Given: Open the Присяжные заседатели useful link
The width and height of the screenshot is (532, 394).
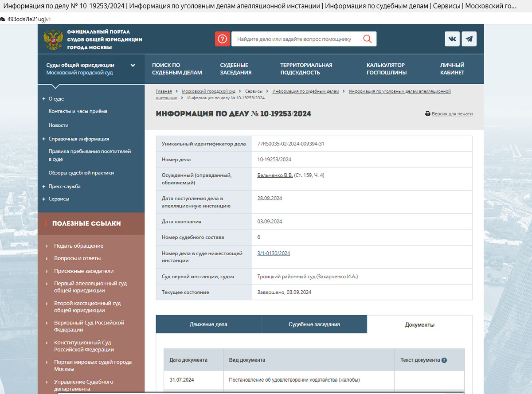Looking at the screenshot, I should click(84, 271).
